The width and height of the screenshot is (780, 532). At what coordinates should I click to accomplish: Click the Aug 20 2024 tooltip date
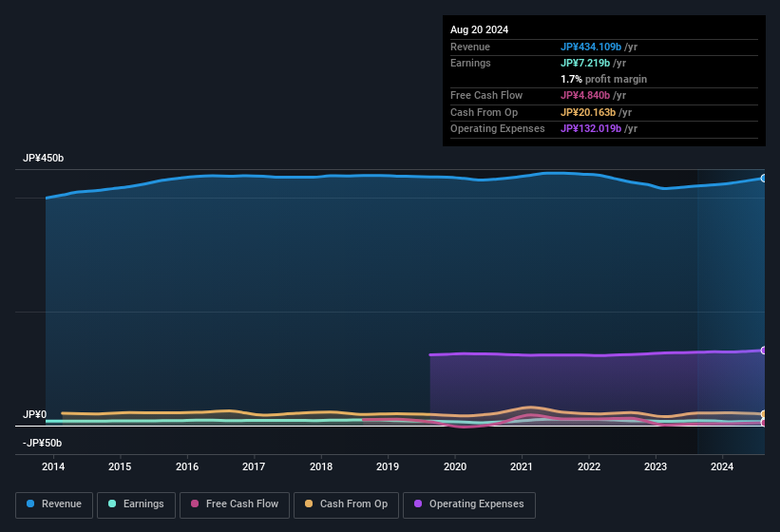479,29
